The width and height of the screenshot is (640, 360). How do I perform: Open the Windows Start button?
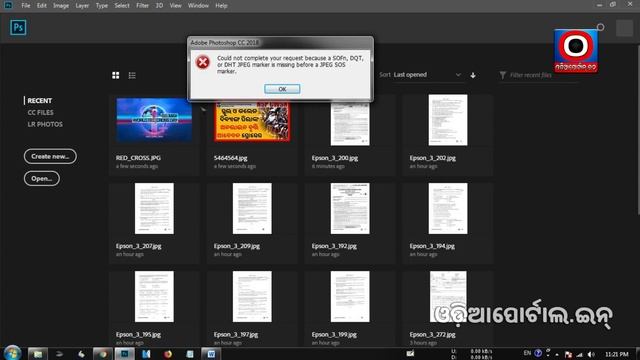12,353
